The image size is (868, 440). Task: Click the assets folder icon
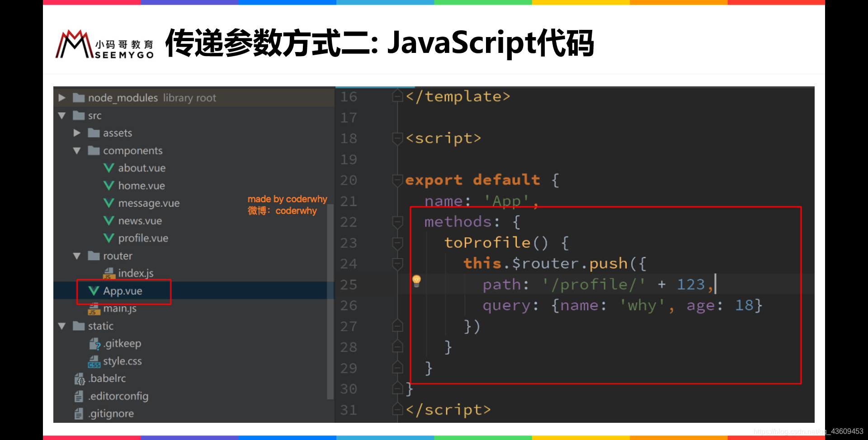click(x=94, y=133)
